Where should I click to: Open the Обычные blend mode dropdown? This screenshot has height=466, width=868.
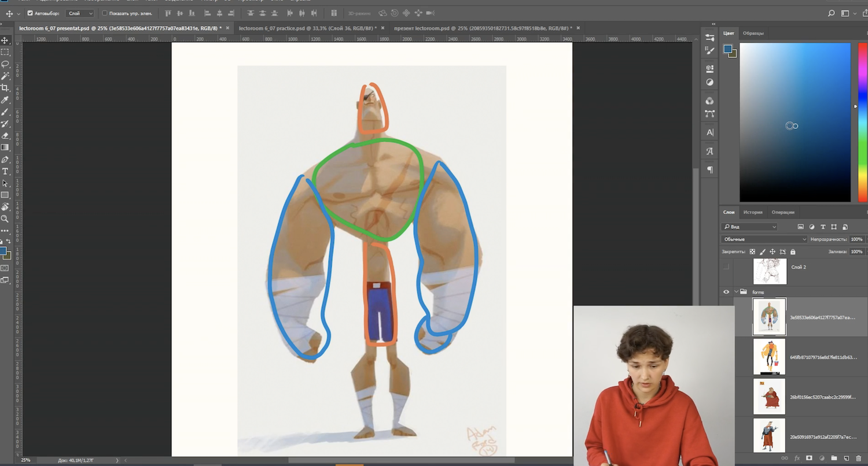tap(764, 239)
